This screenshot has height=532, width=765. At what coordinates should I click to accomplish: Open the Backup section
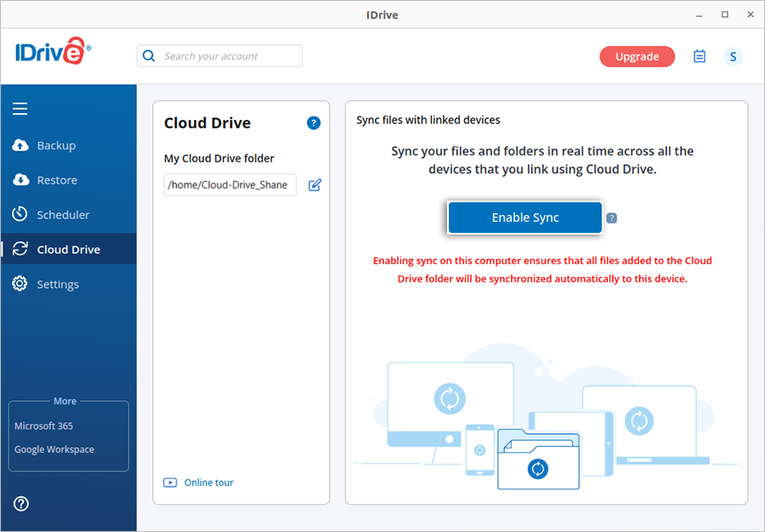56,145
